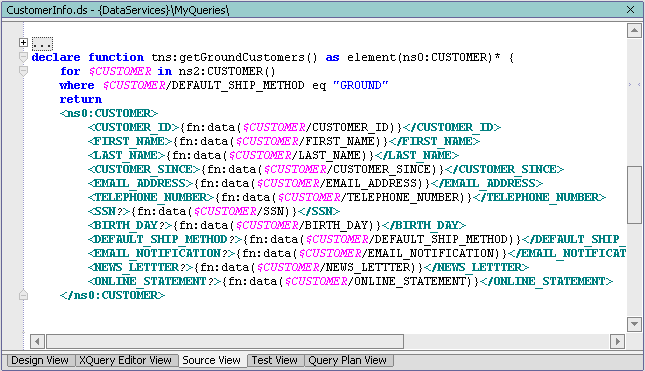Click the horizontal scrollbar right arrow
The width and height of the screenshot is (645, 371).
[x=617, y=341]
